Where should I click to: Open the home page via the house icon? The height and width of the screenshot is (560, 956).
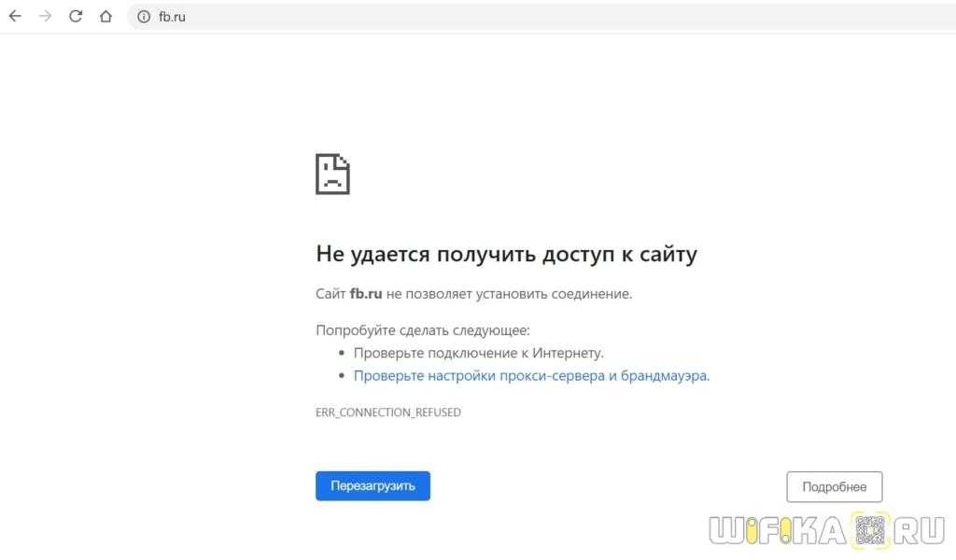coord(105,16)
